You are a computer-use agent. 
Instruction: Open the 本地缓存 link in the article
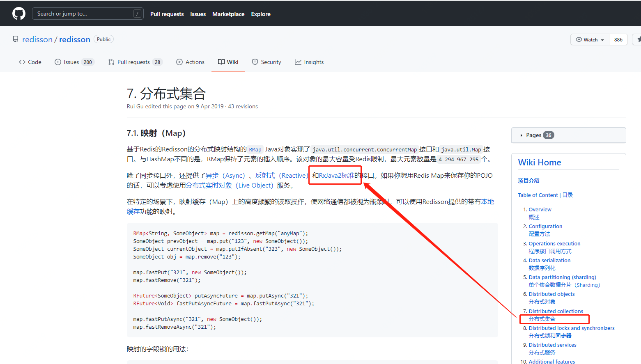tap(487, 201)
